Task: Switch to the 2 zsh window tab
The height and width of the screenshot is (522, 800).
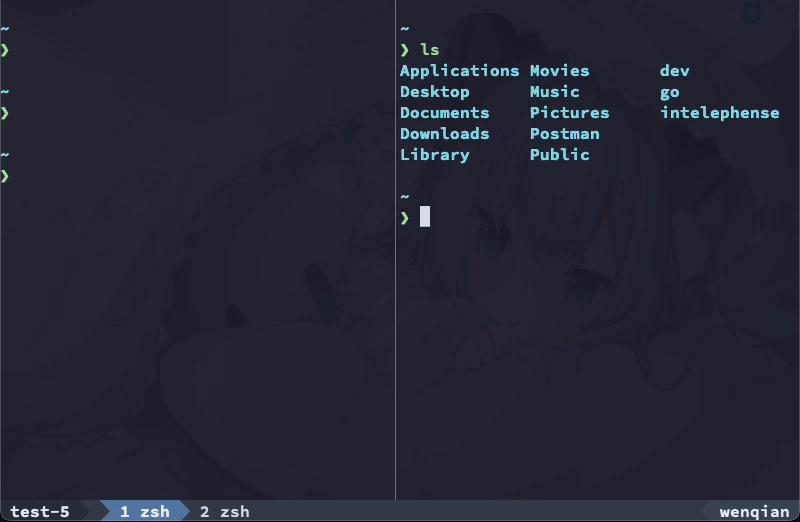Action: click(x=224, y=511)
